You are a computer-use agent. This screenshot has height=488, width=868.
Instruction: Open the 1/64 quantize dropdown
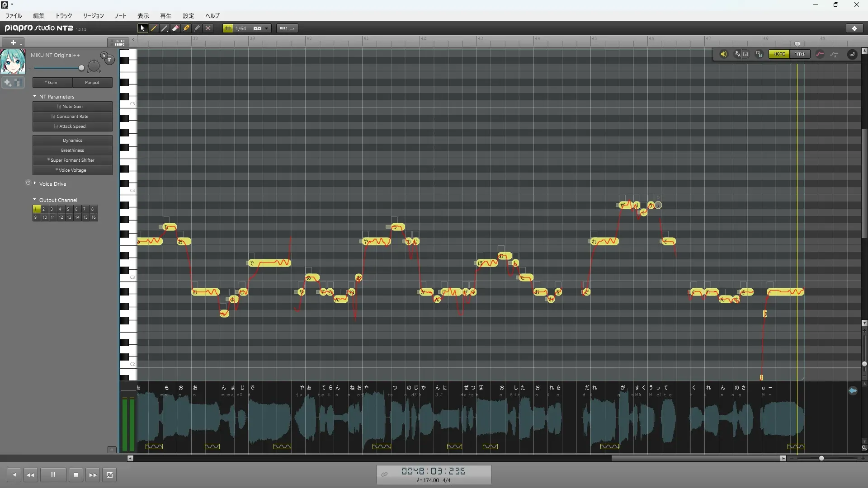click(x=267, y=28)
